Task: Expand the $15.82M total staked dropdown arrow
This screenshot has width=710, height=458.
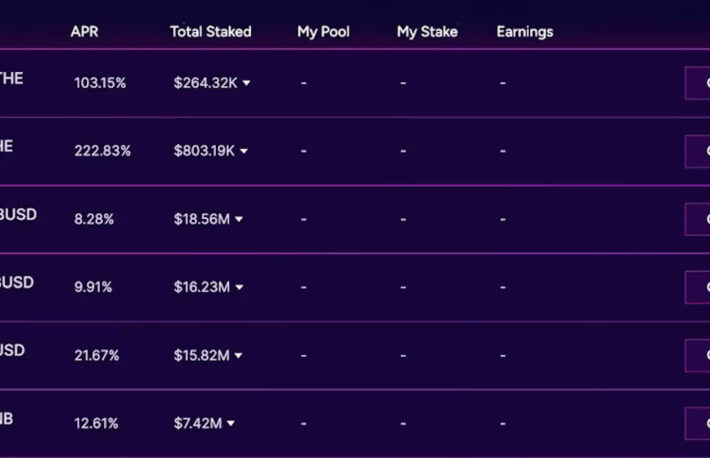Action: point(238,356)
